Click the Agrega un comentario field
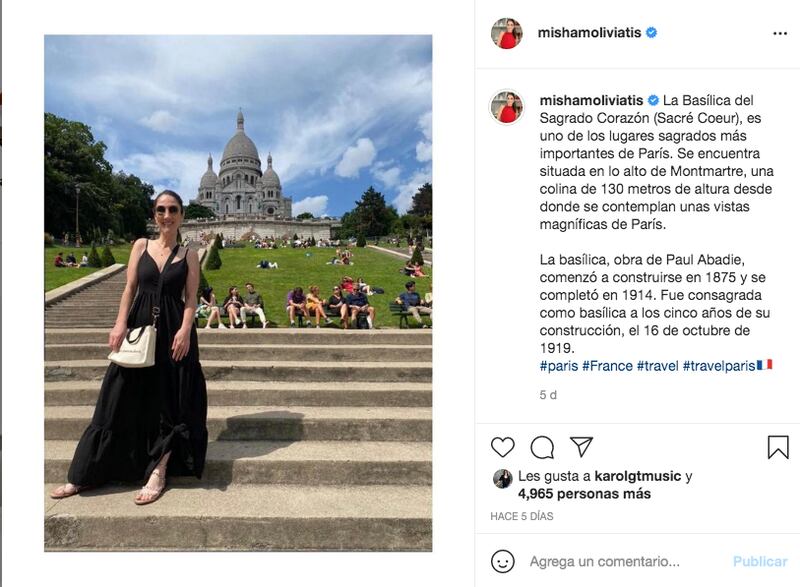The image size is (800, 587). click(x=605, y=562)
